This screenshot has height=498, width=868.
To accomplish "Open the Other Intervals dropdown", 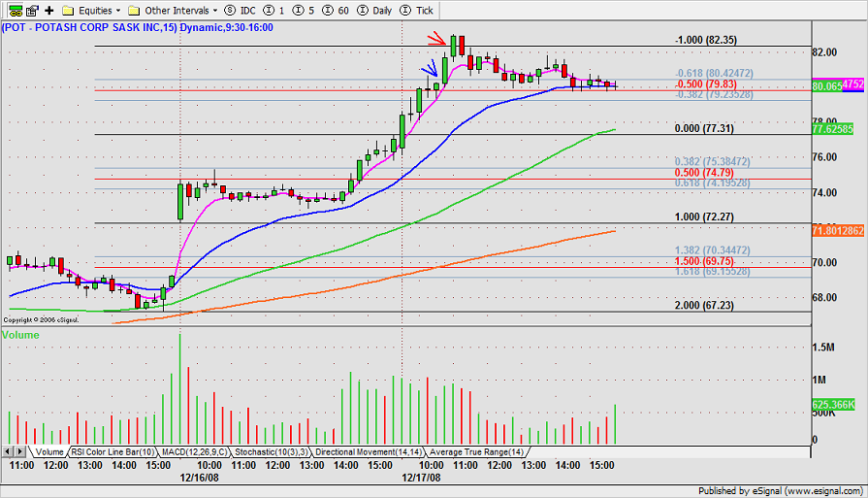I will click(173, 10).
